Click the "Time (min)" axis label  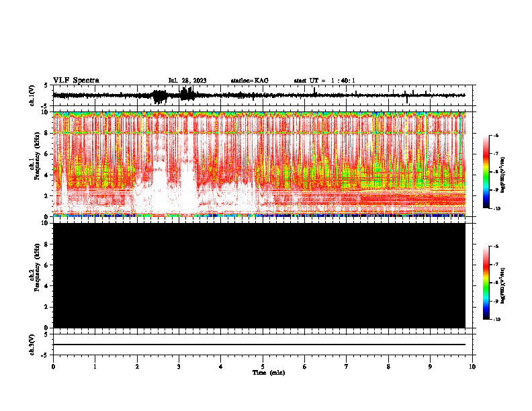tap(269, 373)
